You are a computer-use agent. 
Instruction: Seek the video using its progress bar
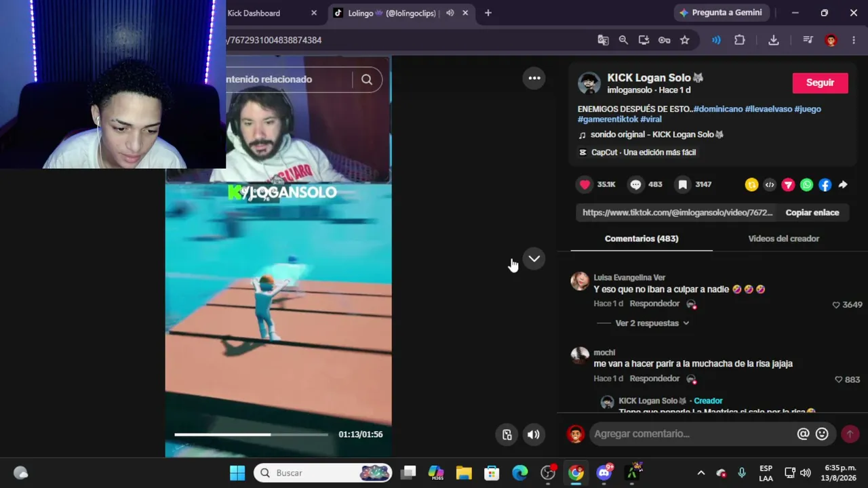(x=251, y=434)
